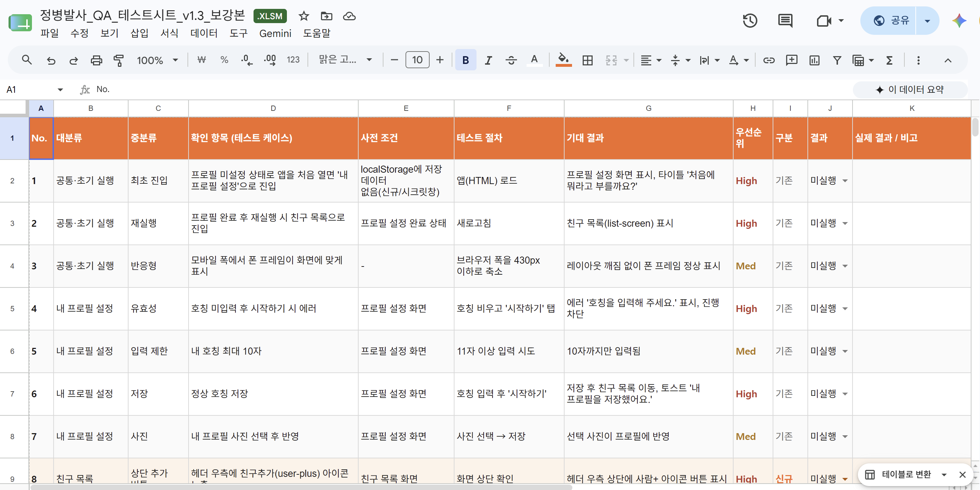
Task: Open the fill color picker
Action: click(563, 60)
